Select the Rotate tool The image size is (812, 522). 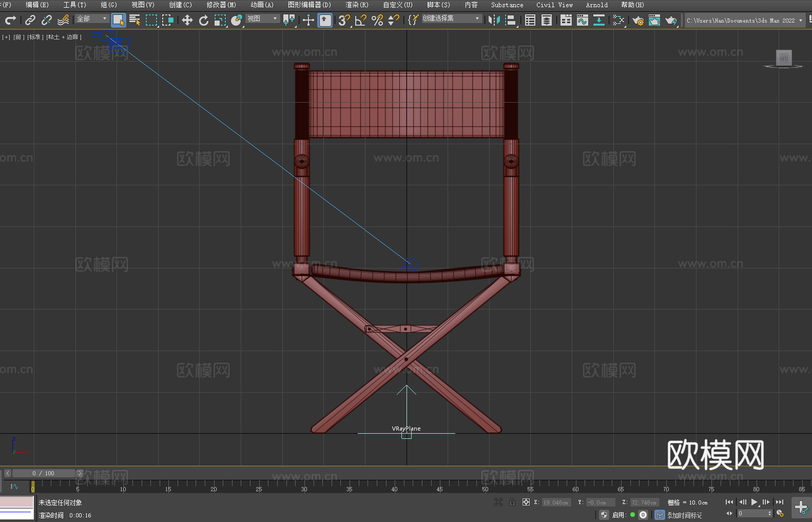(x=204, y=20)
